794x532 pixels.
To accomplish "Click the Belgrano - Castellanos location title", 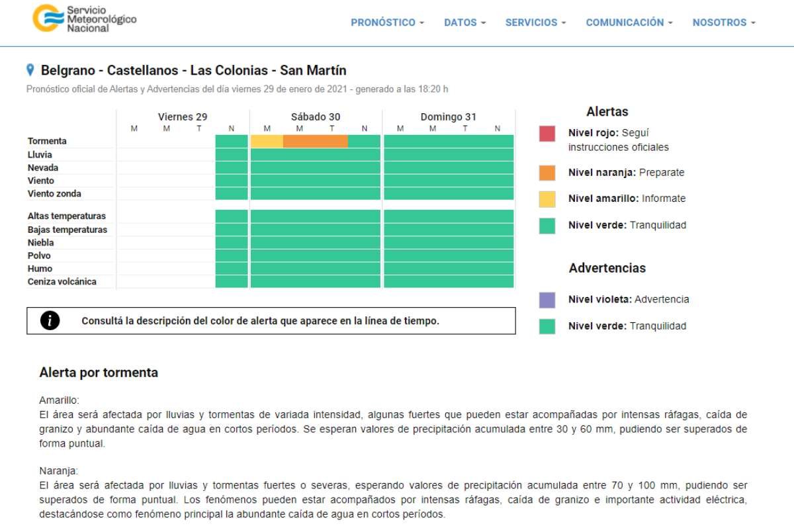I will 193,70.
